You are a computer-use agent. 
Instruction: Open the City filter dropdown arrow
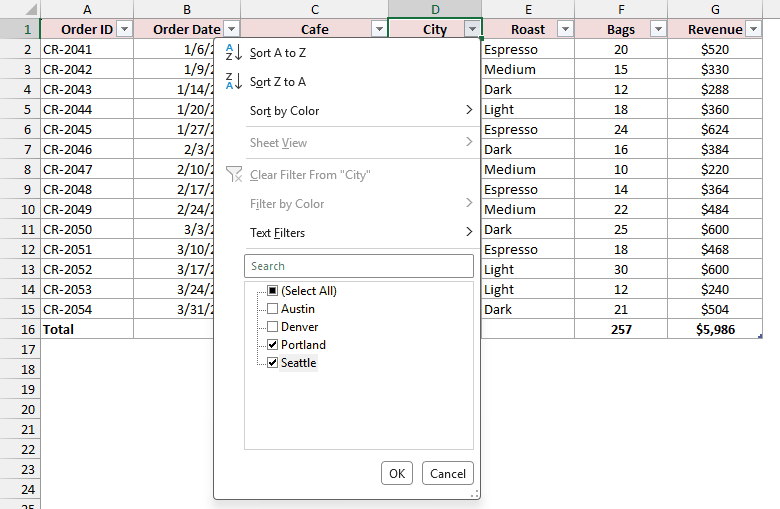[473, 29]
